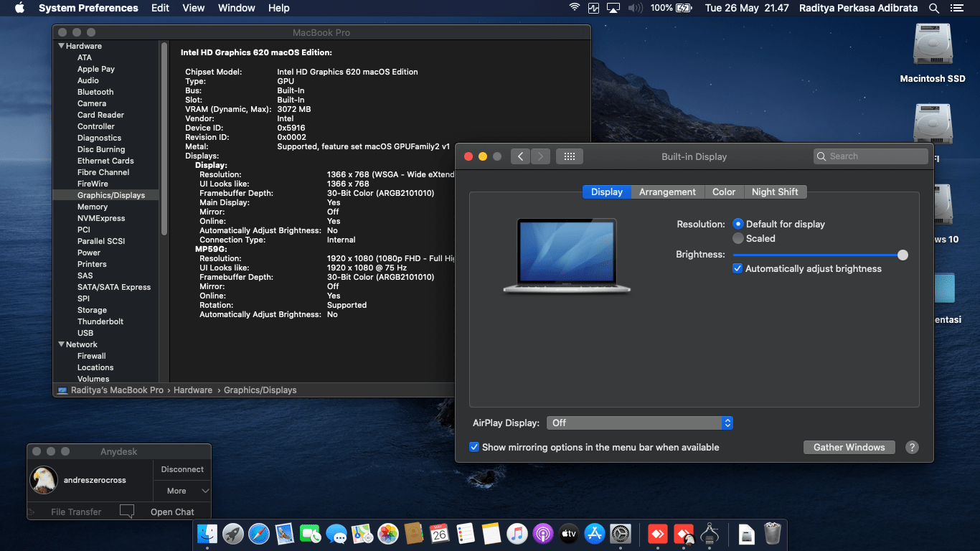Click File Transfer in Anydesk
This screenshot has width=980, height=551.
click(x=76, y=512)
